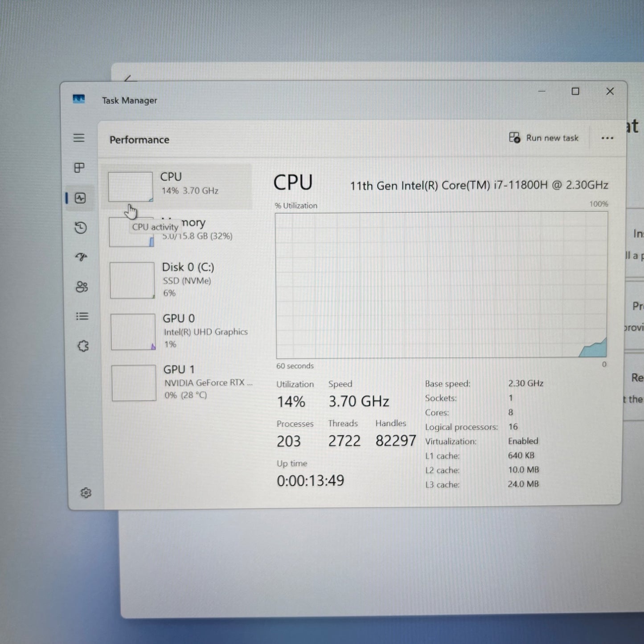This screenshot has height=644, width=644.
Task: Click the CPU % Utilization graph
Action: [441, 285]
